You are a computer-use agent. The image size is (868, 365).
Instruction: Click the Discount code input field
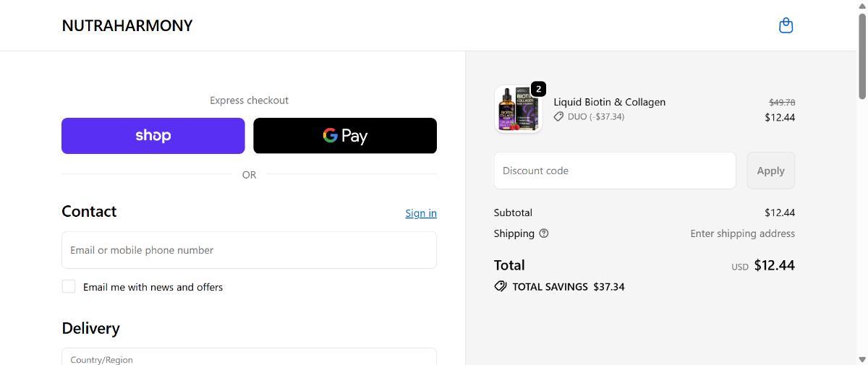[x=615, y=171]
